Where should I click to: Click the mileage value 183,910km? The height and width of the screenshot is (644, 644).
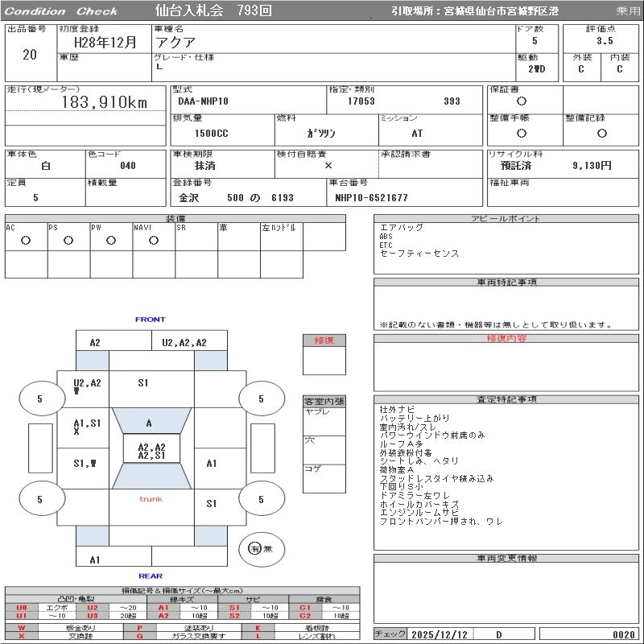(x=105, y=102)
